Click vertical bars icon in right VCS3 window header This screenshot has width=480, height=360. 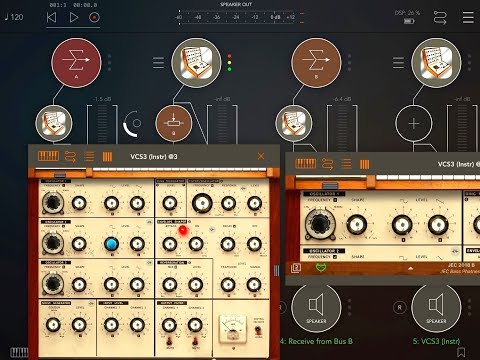(364, 164)
